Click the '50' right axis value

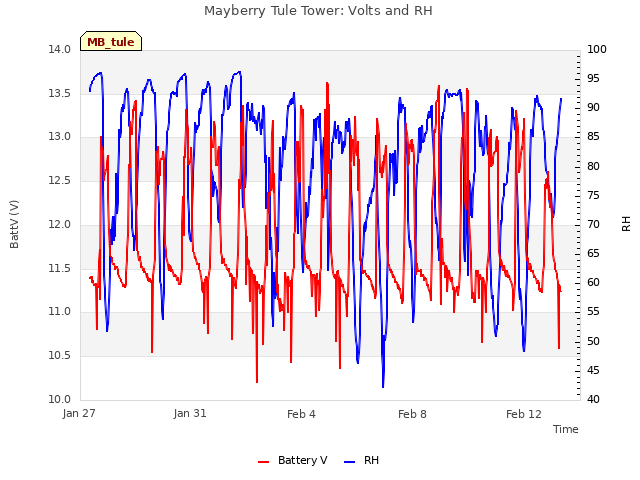593,341
